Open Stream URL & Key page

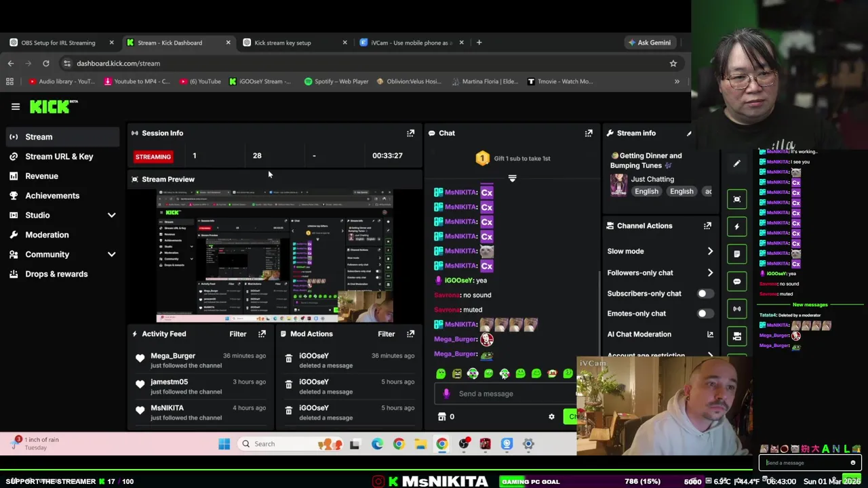pyautogui.click(x=64, y=157)
